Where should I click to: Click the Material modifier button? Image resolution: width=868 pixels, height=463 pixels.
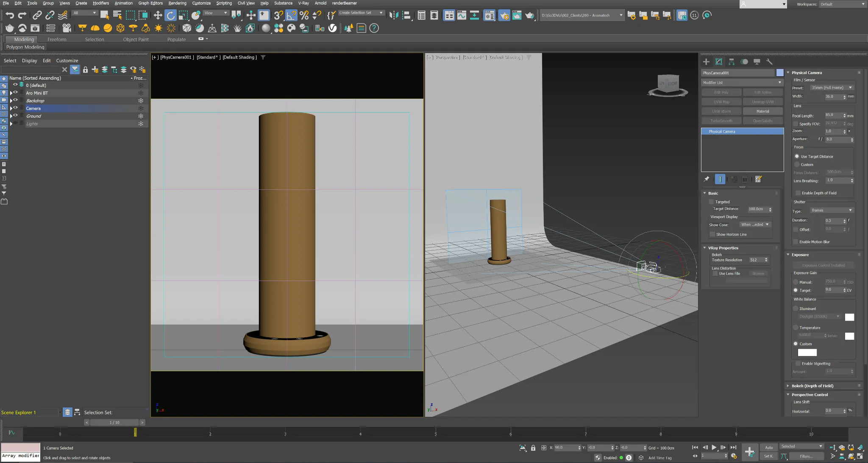pyautogui.click(x=762, y=111)
